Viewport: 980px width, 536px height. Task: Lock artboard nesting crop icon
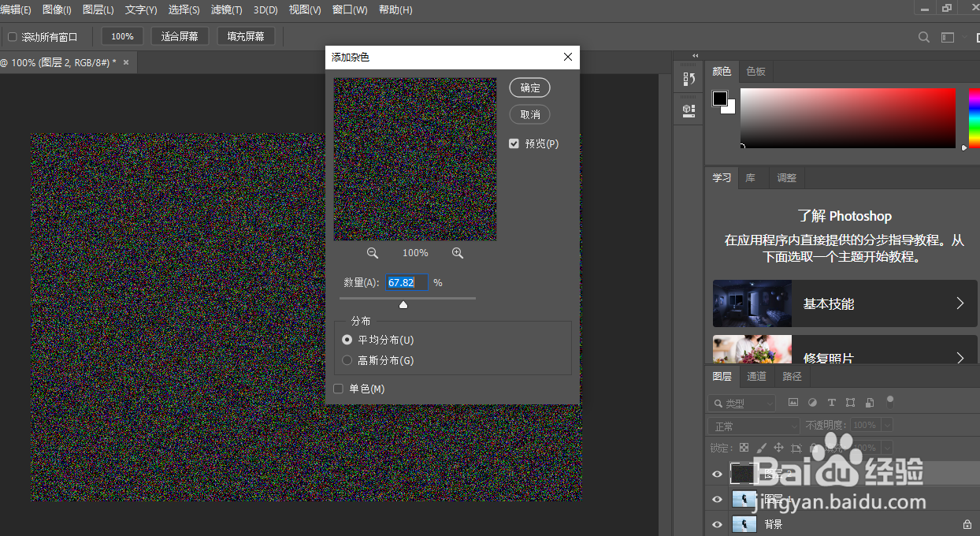(796, 447)
